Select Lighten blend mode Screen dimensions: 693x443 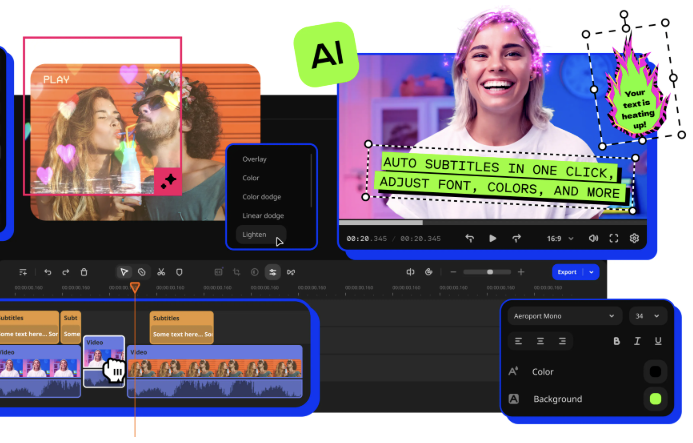click(255, 234)
